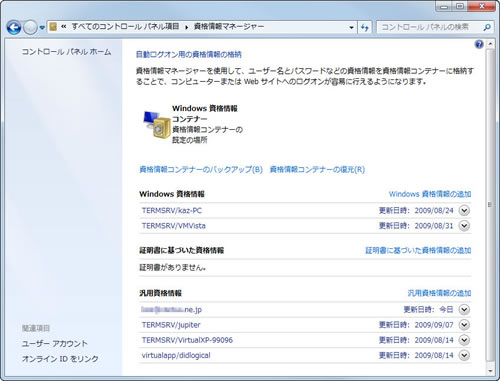Click the 更新日時: 2009/09/07 text

pyautogui.click(x=416, y=325)
